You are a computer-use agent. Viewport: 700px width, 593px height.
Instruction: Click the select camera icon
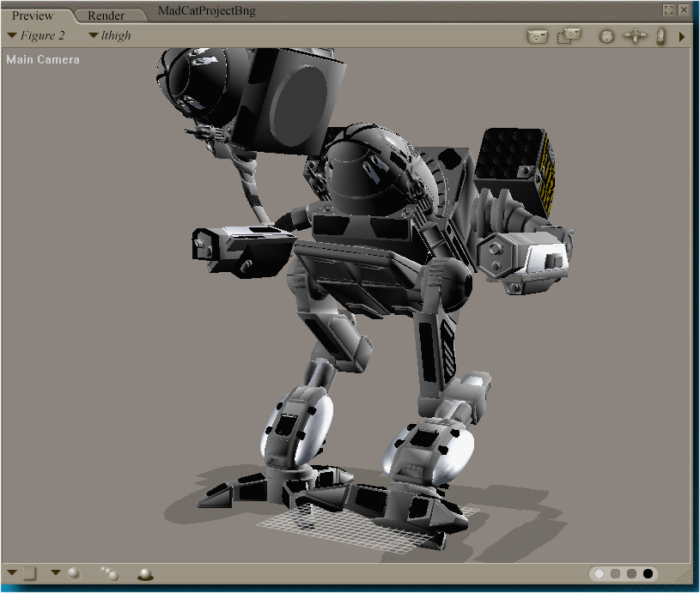point(538,36)
